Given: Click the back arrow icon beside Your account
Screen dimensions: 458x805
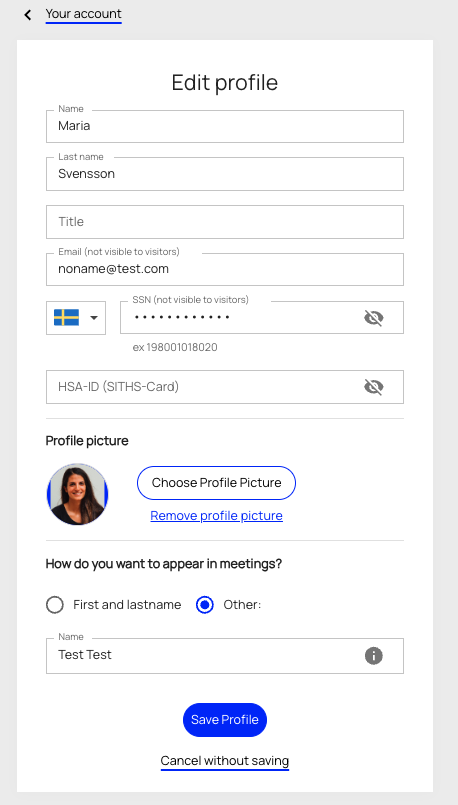Looking at the screenshot, I should [x=28, y=15].
